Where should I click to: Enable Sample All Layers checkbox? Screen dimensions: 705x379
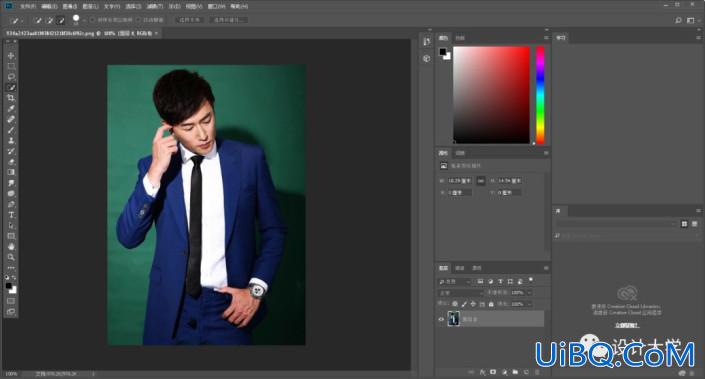(x=93, y=20)
